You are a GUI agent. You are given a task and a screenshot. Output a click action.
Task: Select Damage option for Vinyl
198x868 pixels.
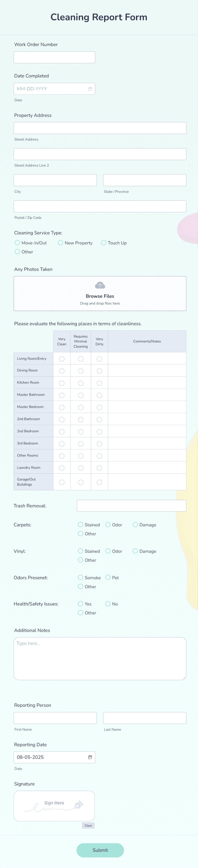[135, 551]
